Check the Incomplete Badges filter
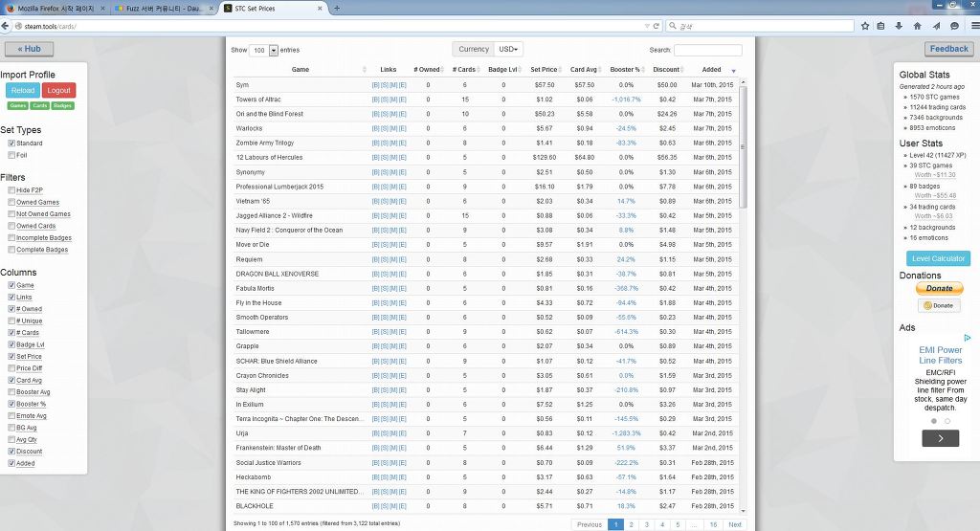The width and height of the screenshot is (980, 531). pyautogui.click(x=11, y=237)
